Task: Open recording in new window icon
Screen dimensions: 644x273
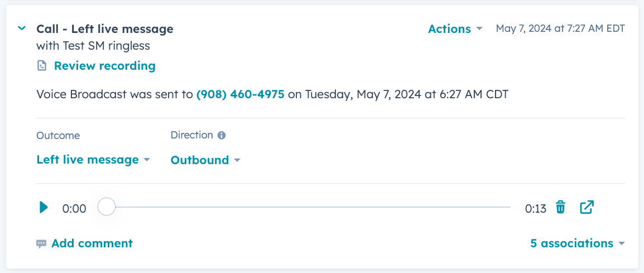Action: click(x=587, y=207)
